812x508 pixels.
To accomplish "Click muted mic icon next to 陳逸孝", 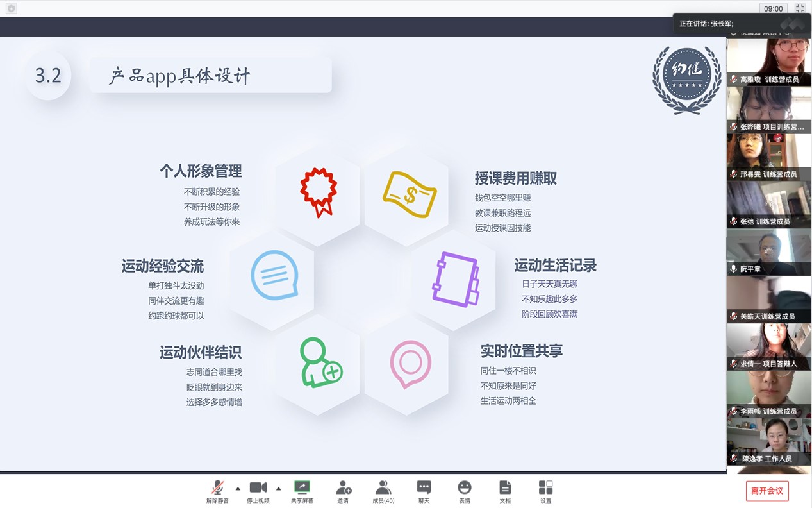I will (734, 459).
